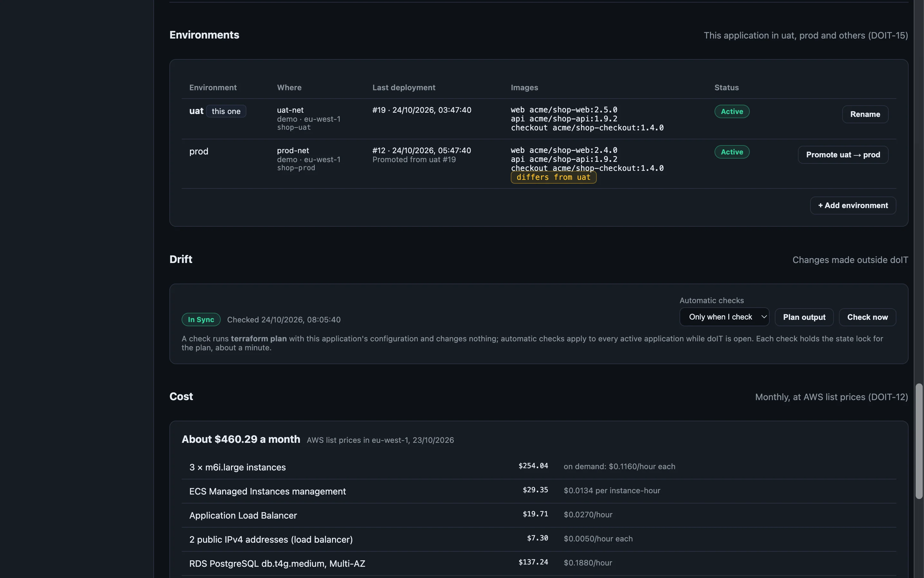
Task: Click the prod-net location text
Action: (293, 151)
